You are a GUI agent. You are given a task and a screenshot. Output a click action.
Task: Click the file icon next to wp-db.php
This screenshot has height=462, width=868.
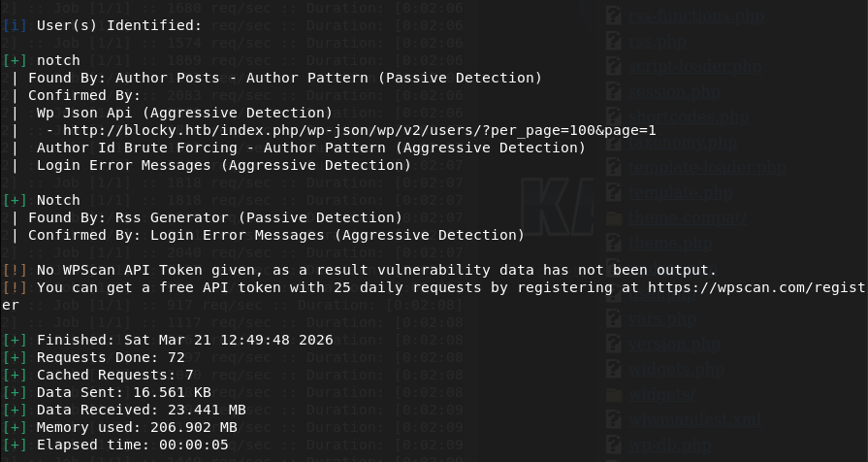613,445
